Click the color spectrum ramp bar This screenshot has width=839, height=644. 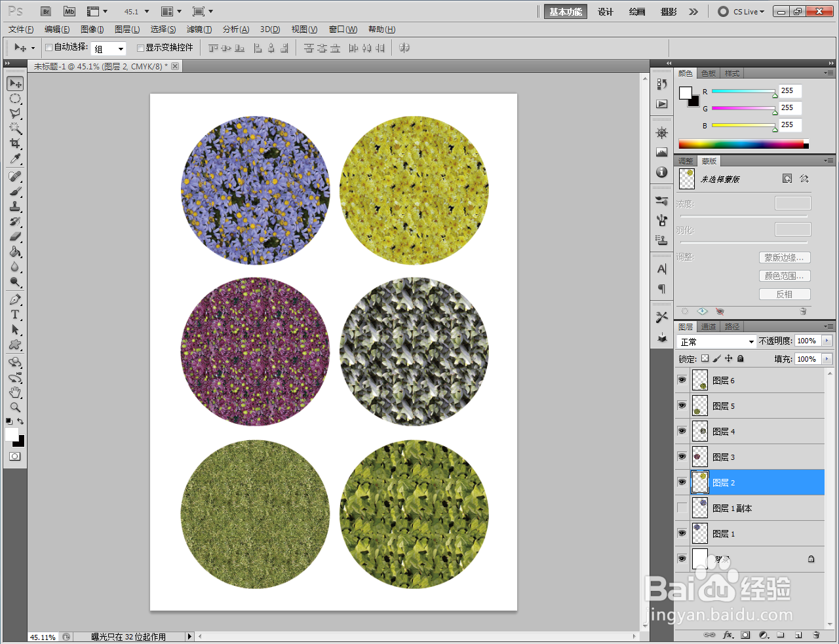[741, 144]
